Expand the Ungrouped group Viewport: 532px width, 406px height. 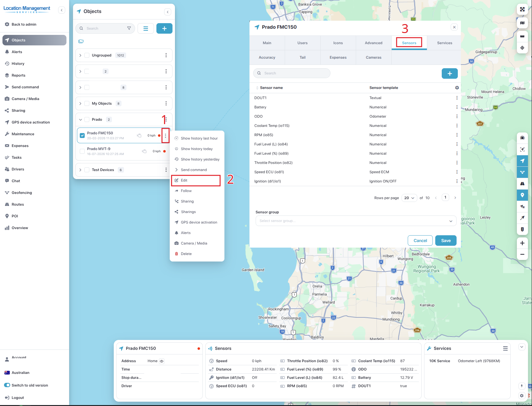(80, 55)
